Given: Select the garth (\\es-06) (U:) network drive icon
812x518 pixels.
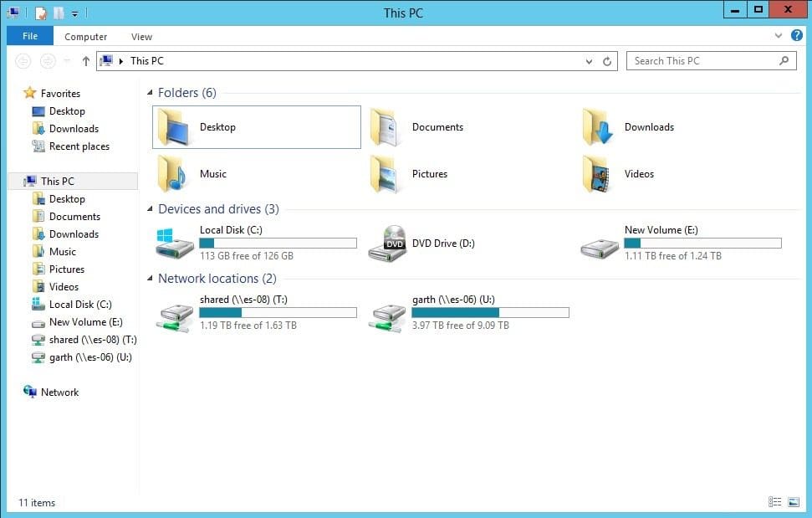Looking at the screenshot, I should [387, 318].
